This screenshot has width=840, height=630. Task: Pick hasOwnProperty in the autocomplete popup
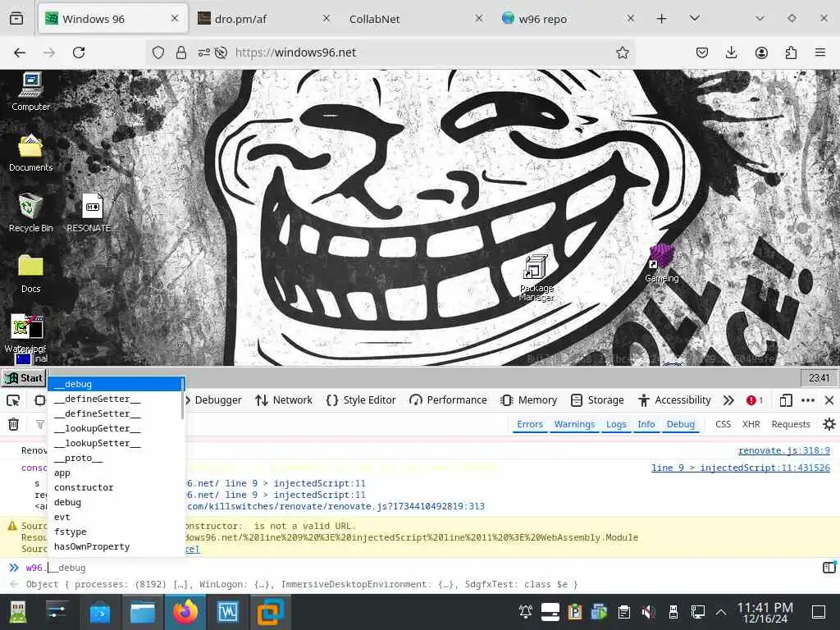(x=116, y=546)
